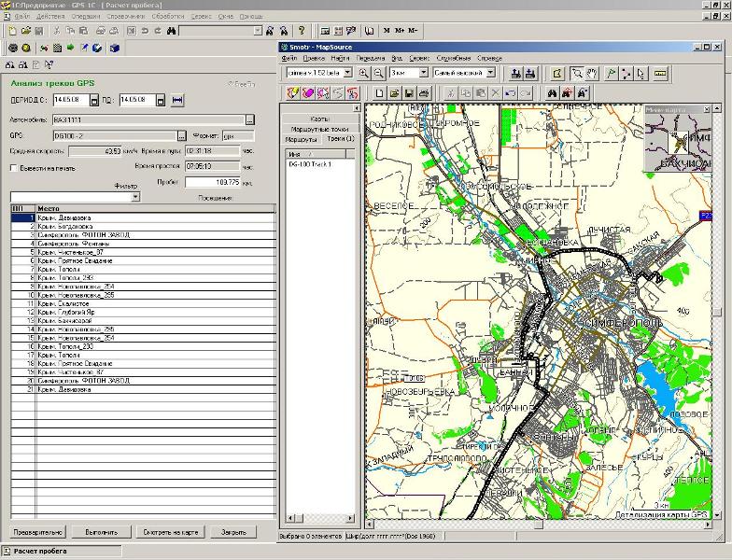The width and height of the screenshot is (732, 560).
Task: Click the period range arrows button
Action: point(177,100)
